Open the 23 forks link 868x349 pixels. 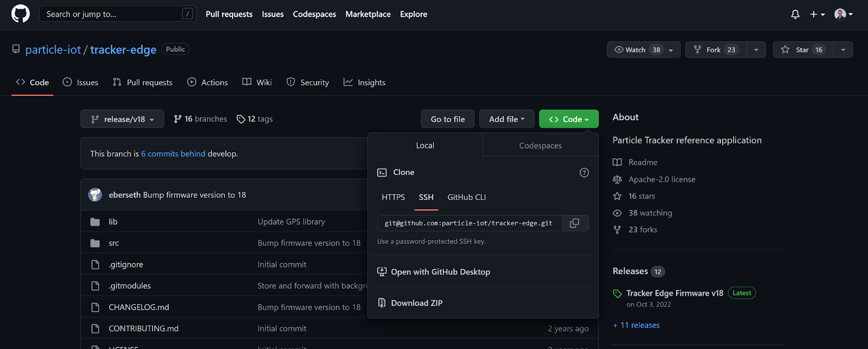pyautogui.click(x=635, y=230)
